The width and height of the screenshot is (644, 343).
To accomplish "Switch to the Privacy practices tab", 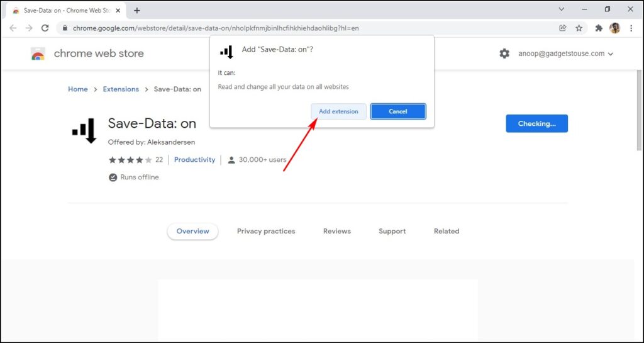I will pyautogui.click(x=266, y=231).
